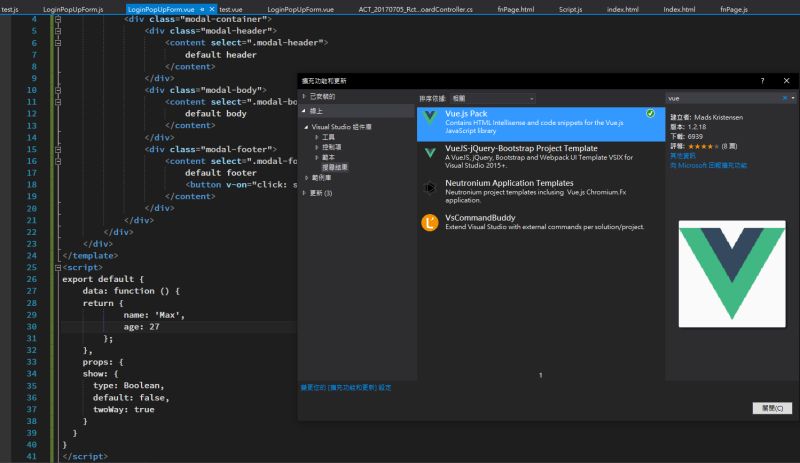Expand the 更新 (3) updates category
Image resolution: width=800 pixels, height=463 pixels.
tap(304, 193)
